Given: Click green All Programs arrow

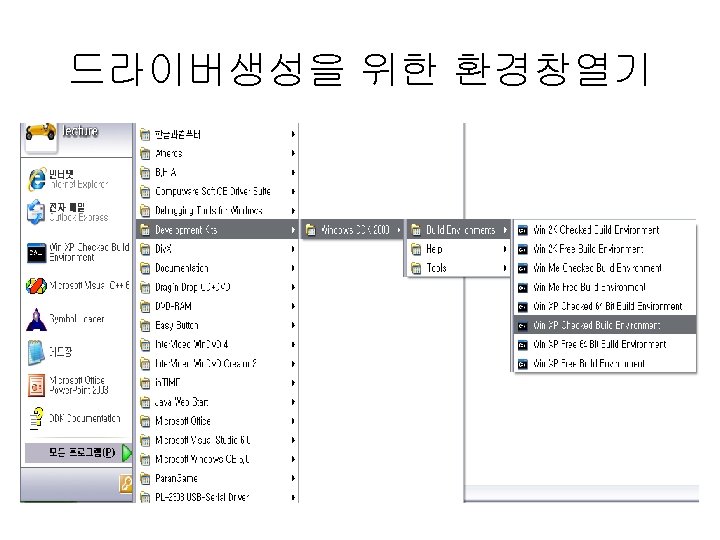Looking at the screenshot, I should pos(126,453).
